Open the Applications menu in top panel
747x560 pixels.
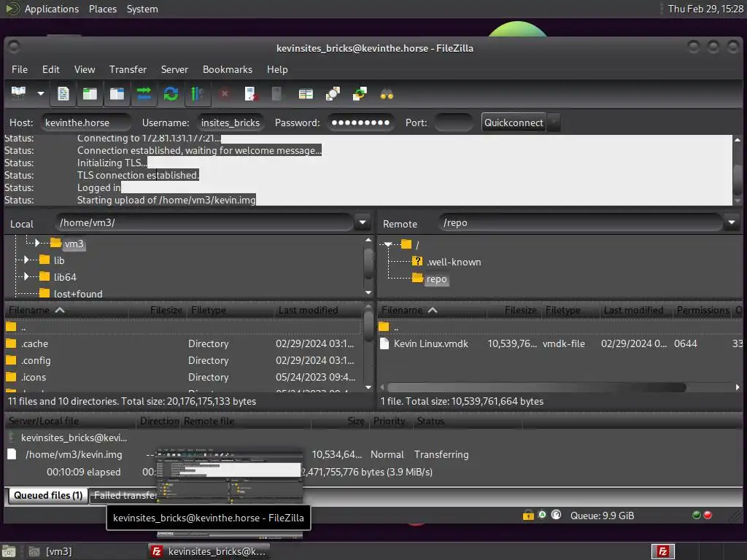point(52,9)
